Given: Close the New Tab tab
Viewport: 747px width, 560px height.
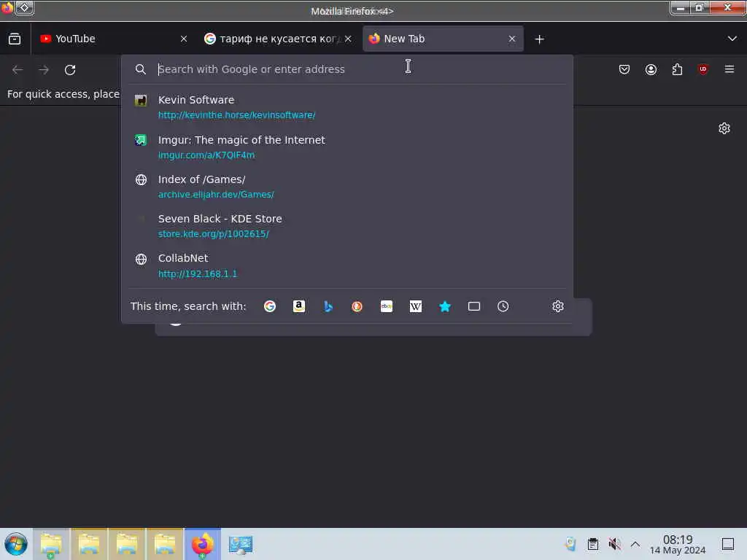Looking at the screenshot, I should 511,39.
